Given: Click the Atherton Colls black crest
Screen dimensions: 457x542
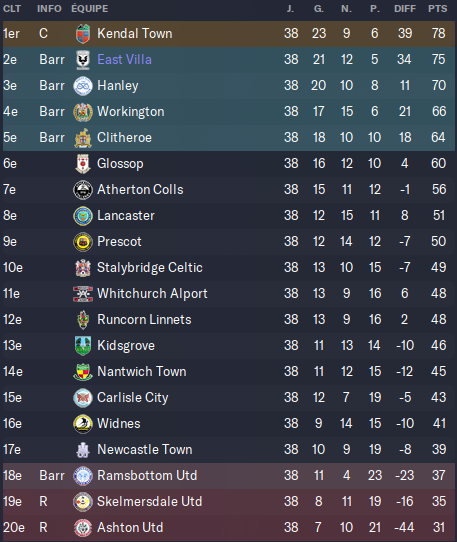Looking at the screenshot, I should 83,190.
